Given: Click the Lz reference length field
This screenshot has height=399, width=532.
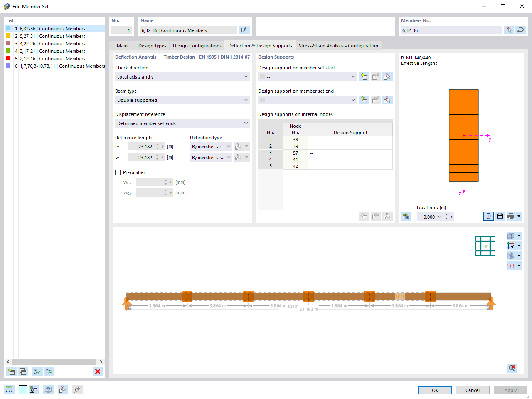Looking at the screenshot, I should point(141,147).
